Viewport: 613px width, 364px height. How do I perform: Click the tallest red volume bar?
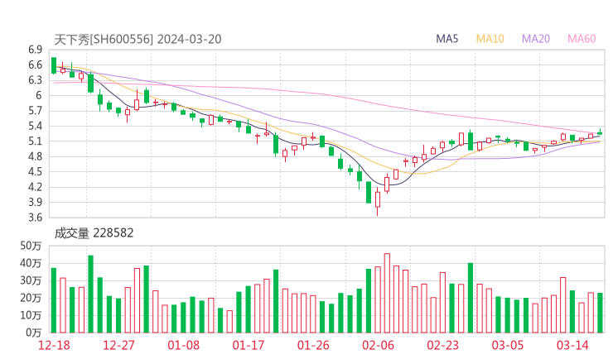[x=387, y=292]
